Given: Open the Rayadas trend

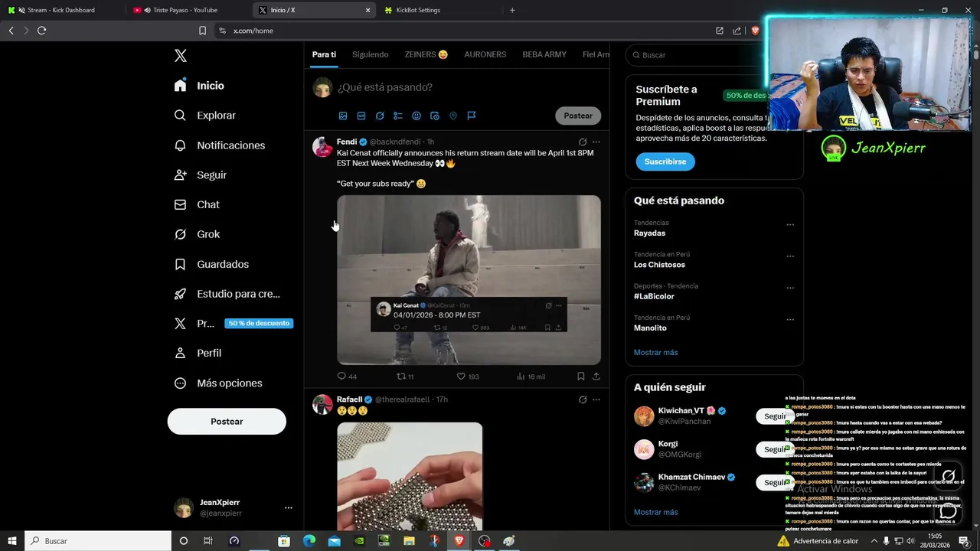Looking at the screenshot, I should [649, 233].
